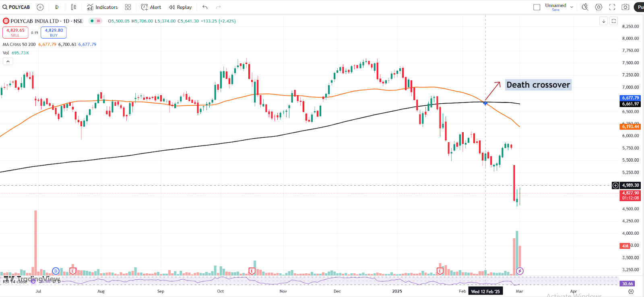Enter fullscreen mode
This screenshot has height=297, width=644.
[612, 7]
